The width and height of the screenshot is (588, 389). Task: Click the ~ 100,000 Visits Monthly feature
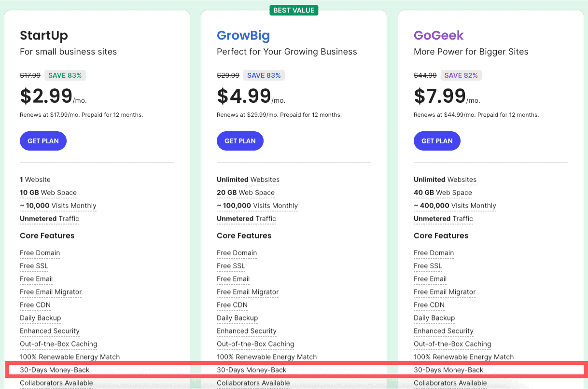[x=257, y=206]
